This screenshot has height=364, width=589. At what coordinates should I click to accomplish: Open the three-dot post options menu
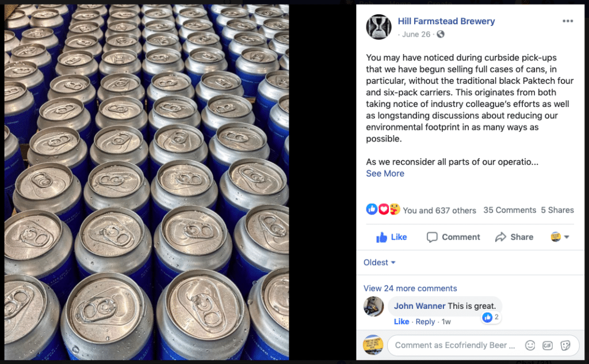[x=568, y=21]
